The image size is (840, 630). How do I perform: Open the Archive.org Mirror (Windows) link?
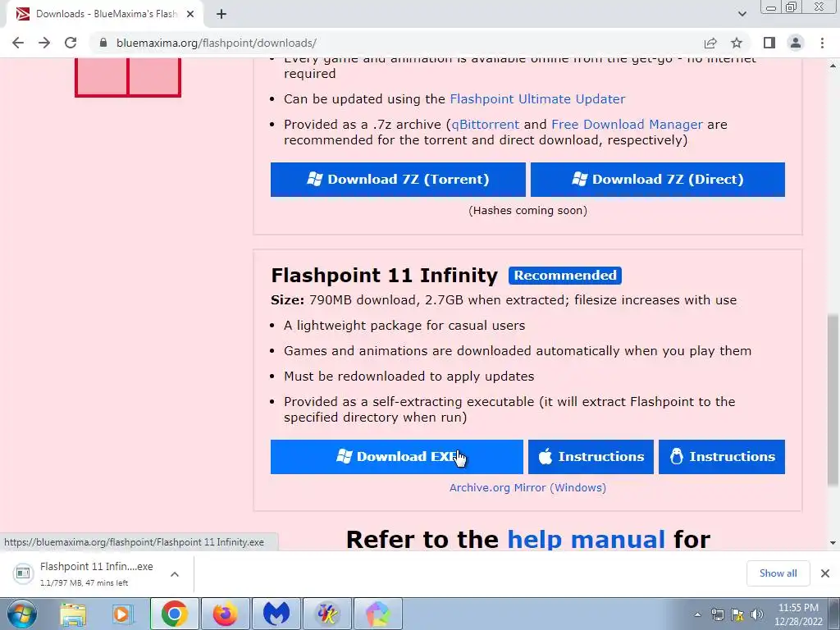(527, 487)
